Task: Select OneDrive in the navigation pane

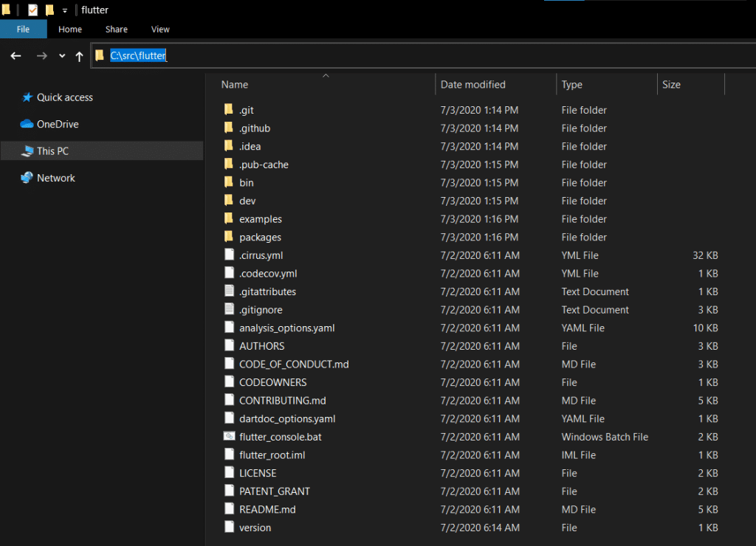Action: click(x=49, y=125)
